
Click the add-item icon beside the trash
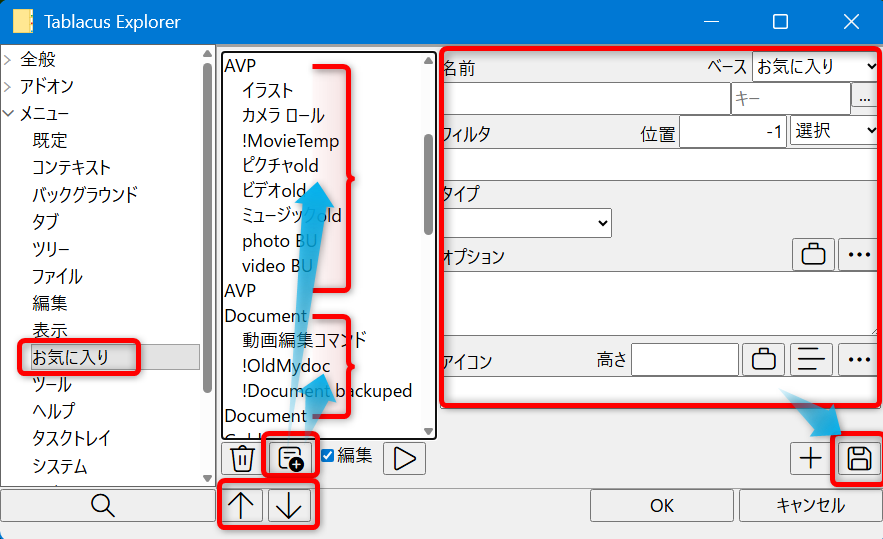click(x=291, y=458)
